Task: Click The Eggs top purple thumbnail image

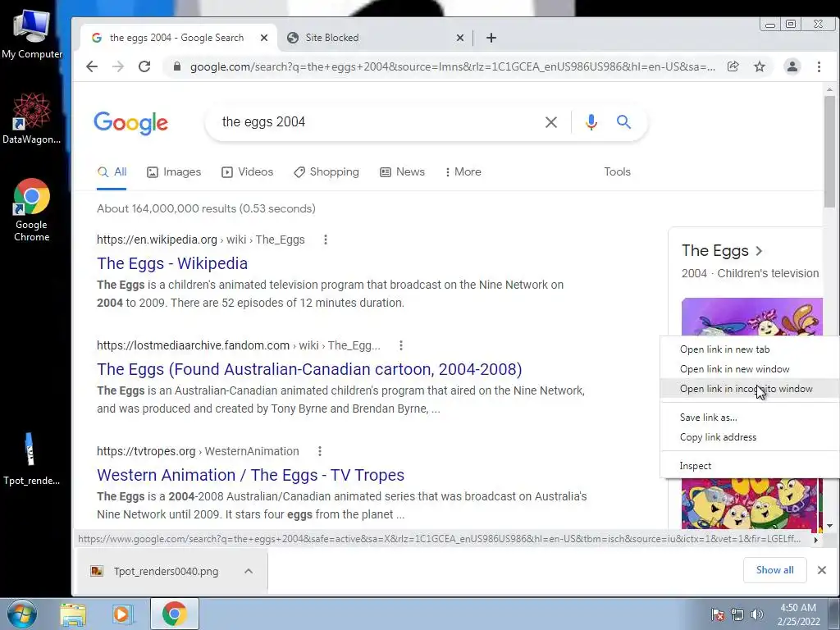Action: click(751, 317)
